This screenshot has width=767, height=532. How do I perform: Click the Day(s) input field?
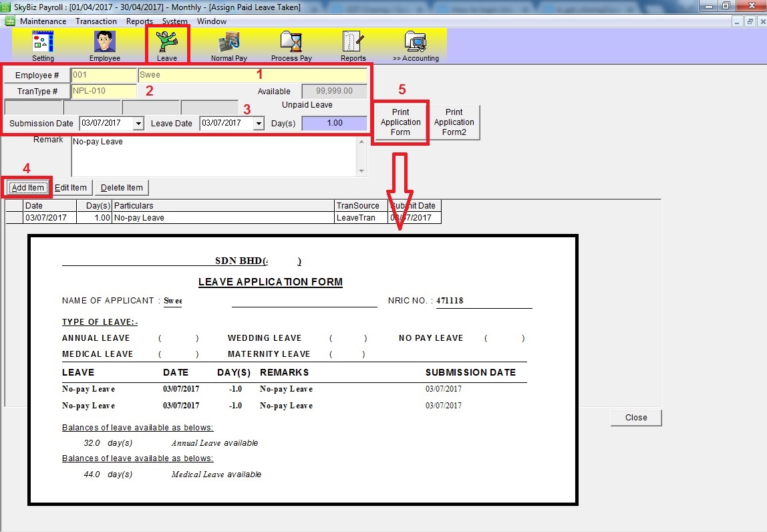point(334,124)
